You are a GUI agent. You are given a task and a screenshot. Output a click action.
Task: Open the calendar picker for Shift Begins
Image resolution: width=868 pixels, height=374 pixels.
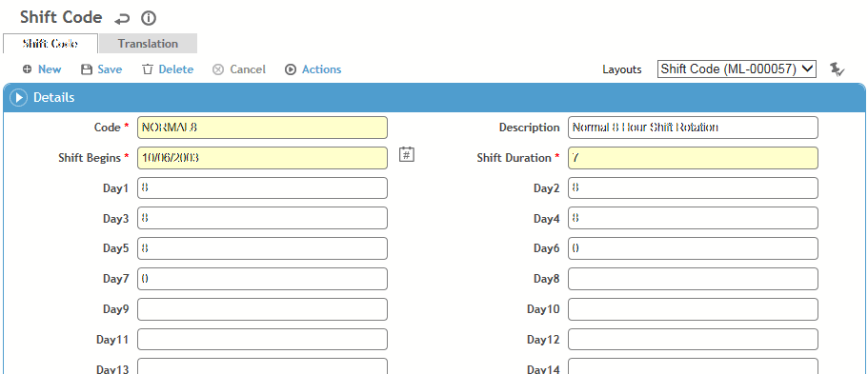(x=407, y=154)
